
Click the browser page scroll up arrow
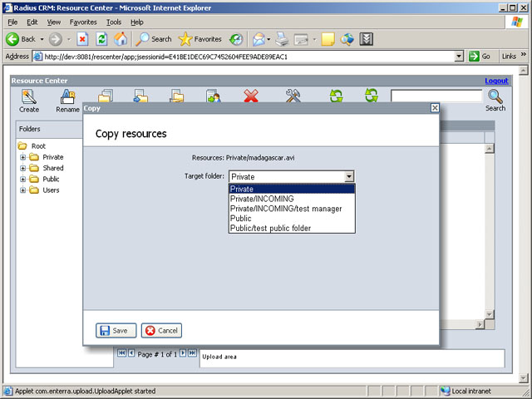coord(524,70)
